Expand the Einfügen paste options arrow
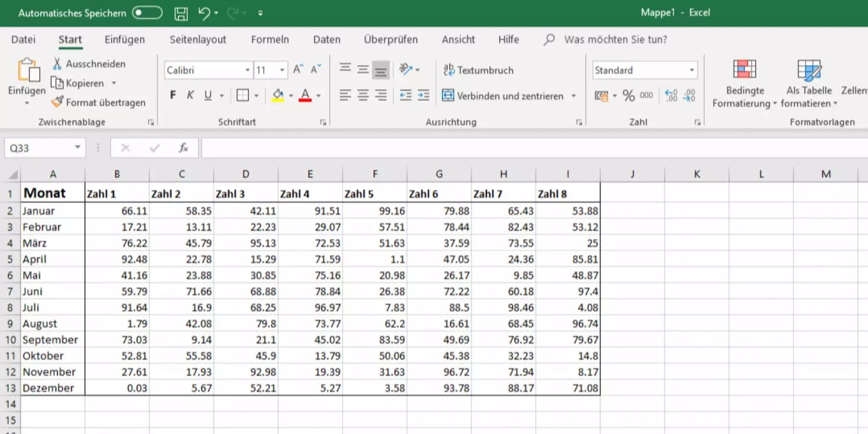 pos(27,103)
